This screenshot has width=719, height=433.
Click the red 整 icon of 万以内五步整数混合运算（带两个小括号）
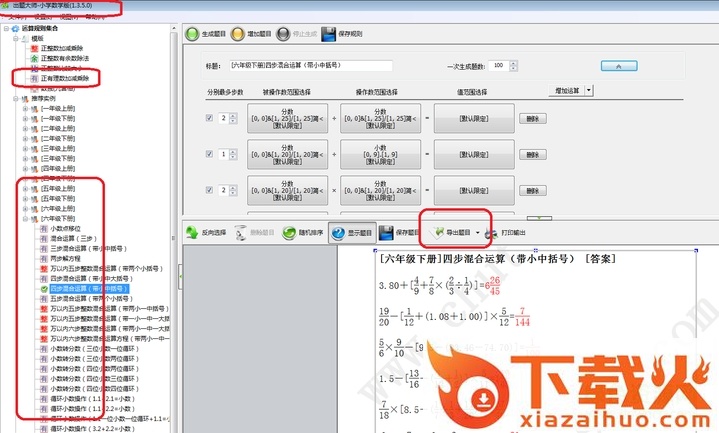tap(44, 268)
